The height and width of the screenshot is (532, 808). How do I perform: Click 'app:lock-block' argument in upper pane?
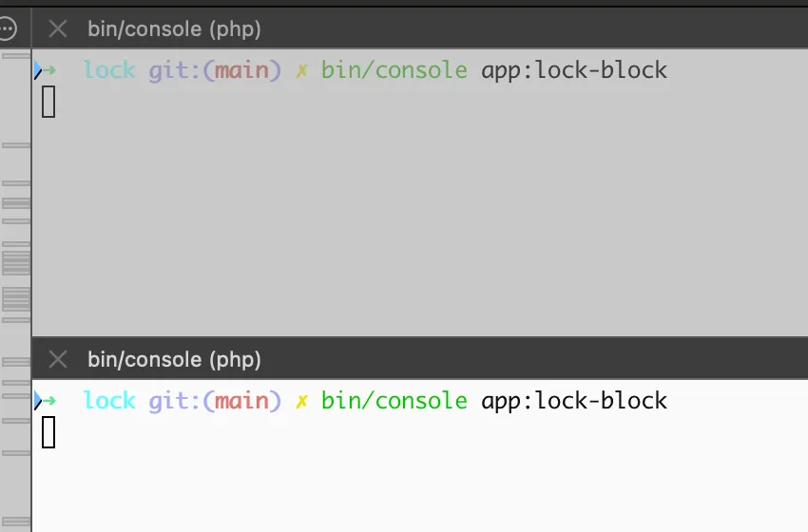[x=574, y=70]
